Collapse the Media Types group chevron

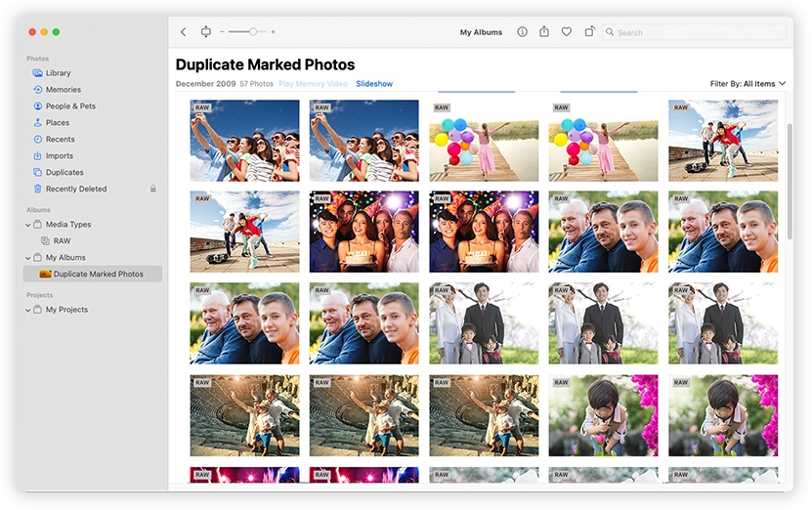[x=28, y=225]
